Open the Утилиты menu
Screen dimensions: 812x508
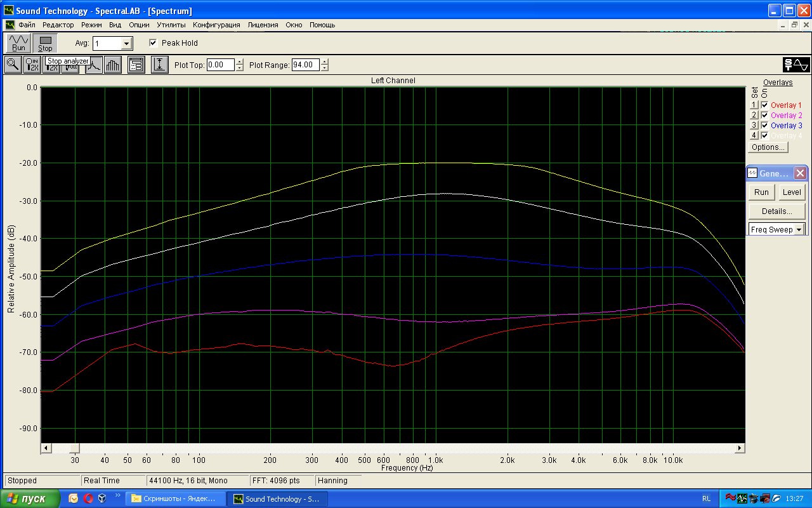(x=171, y=25)
